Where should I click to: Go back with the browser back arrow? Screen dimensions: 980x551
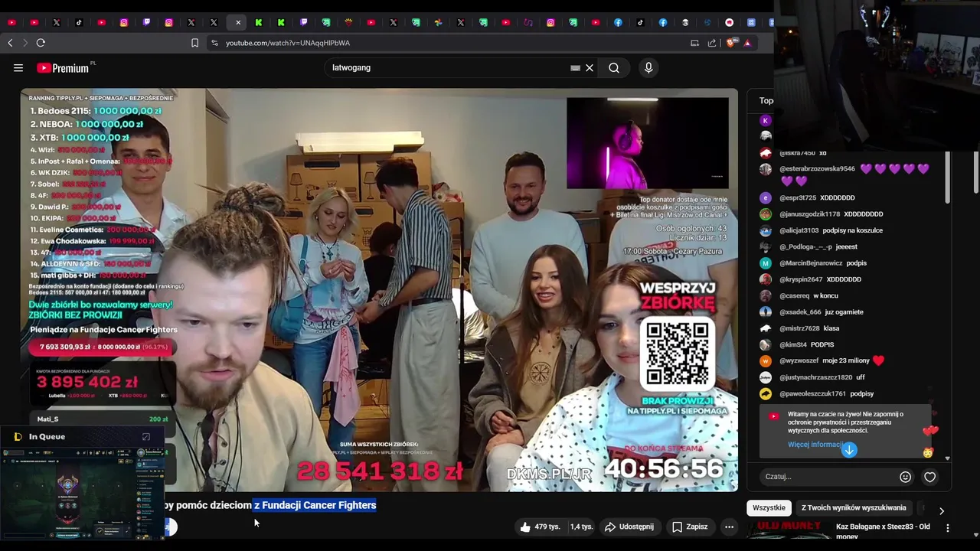10,43
